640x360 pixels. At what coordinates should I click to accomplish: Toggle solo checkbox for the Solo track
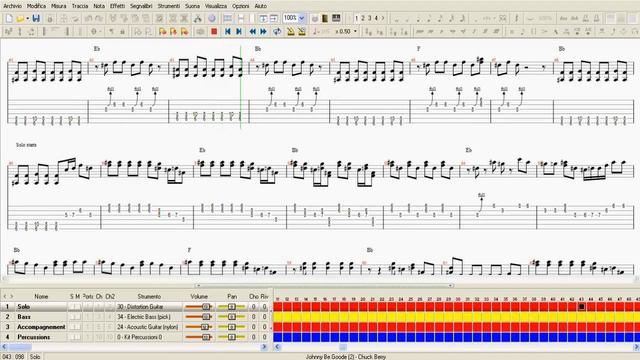[x=72, y=307]
